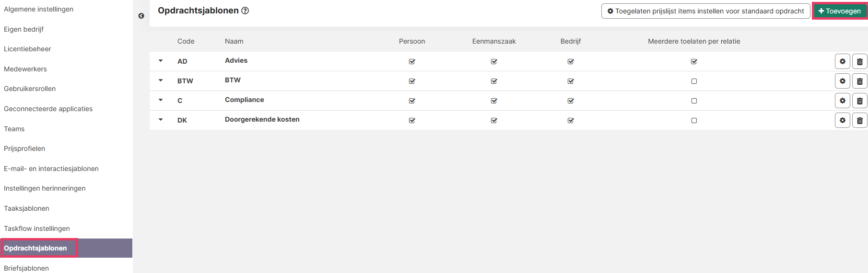Click the Eenmanszaak column header
Image resolution: width=868 pixels, height=273 pixels.
(x=494, y=41)
